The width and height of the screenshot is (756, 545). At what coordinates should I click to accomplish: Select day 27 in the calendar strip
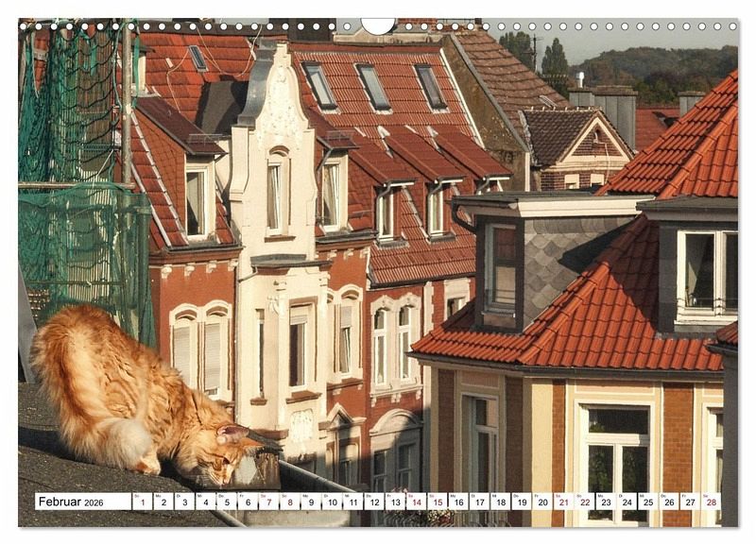coord(691,502)
